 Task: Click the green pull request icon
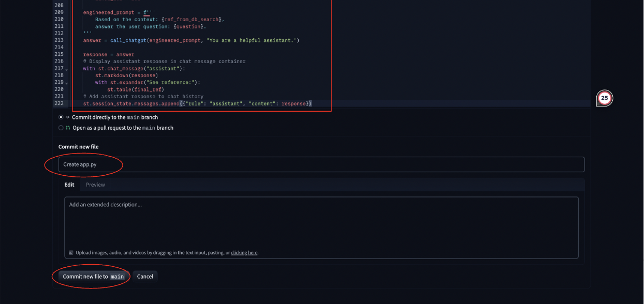click(68, 128)
